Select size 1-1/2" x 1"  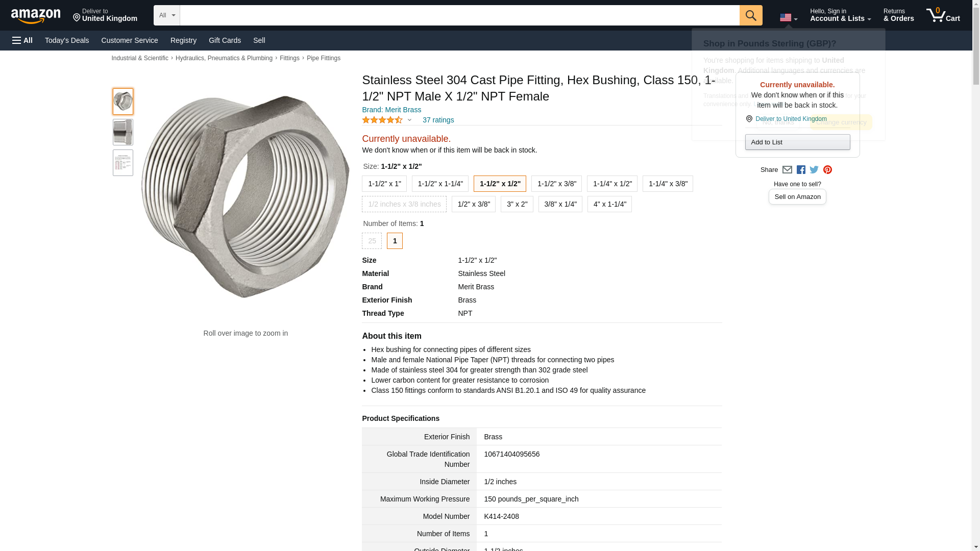384,184
